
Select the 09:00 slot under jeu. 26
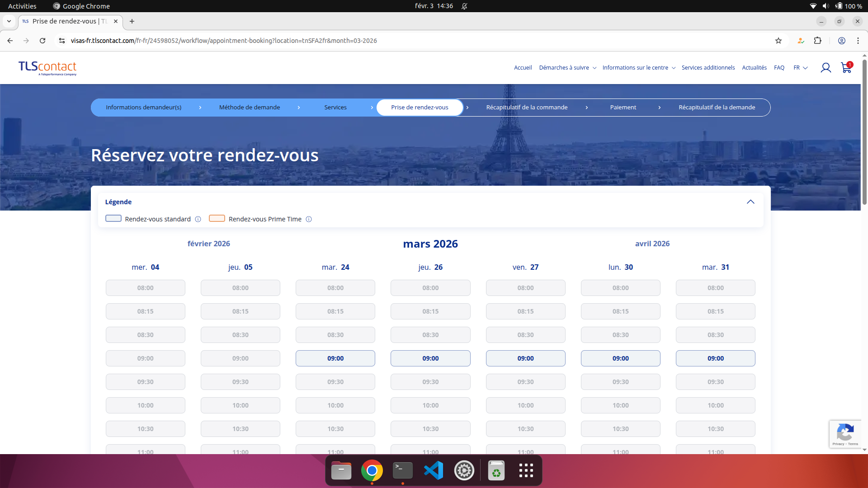(x=430, y=358)
